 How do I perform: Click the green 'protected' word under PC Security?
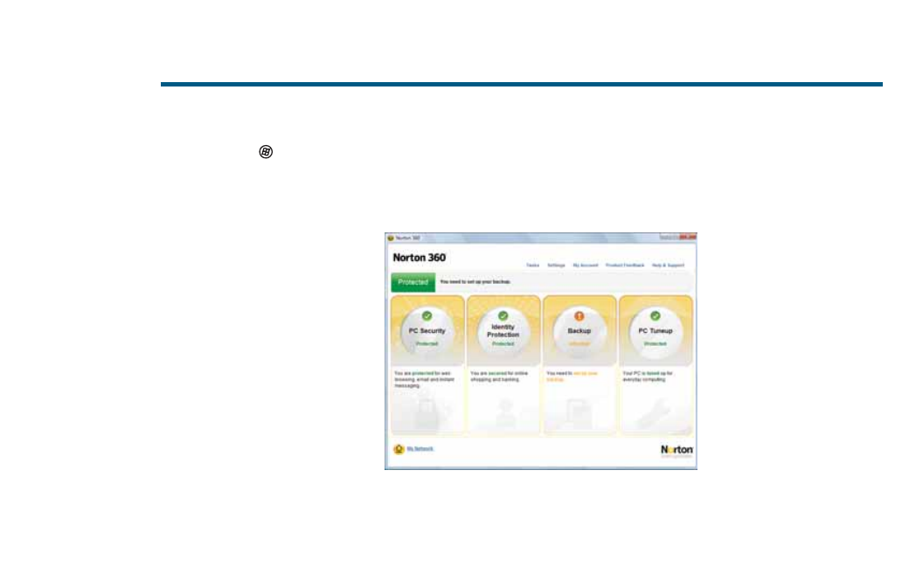pyautogui.click(x=423, y=374)
